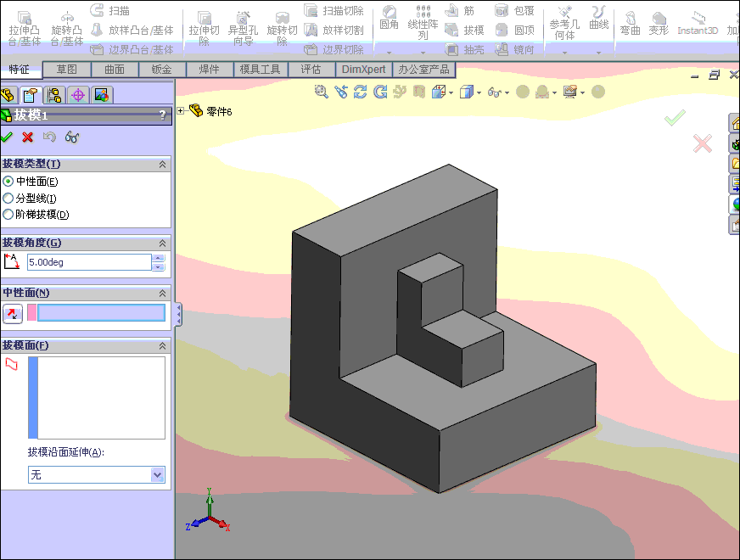The height and width of the screenshot is (560, 740).
Task: Open the DimXpertManager crosshair tab icon
Action: (78, 95)
